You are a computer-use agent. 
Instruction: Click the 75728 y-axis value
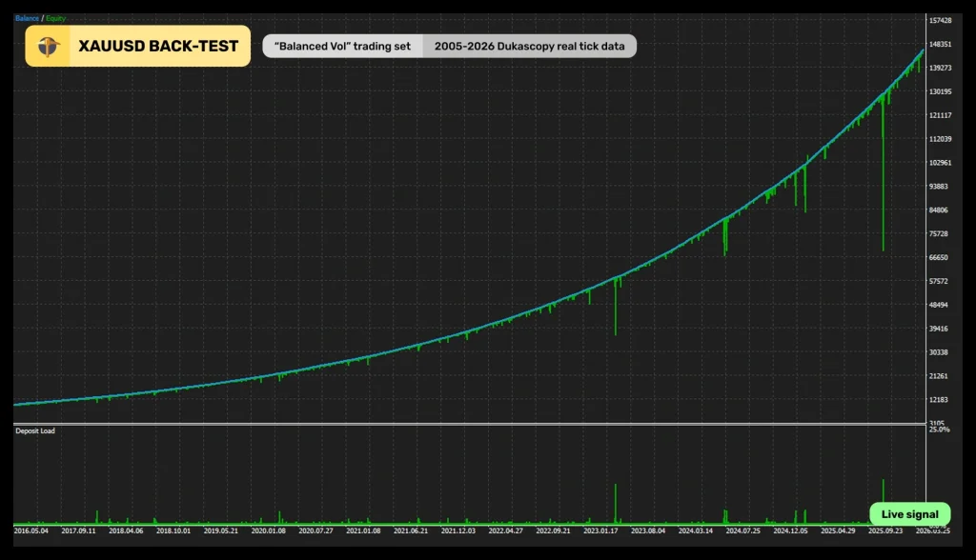coord(938,234)
